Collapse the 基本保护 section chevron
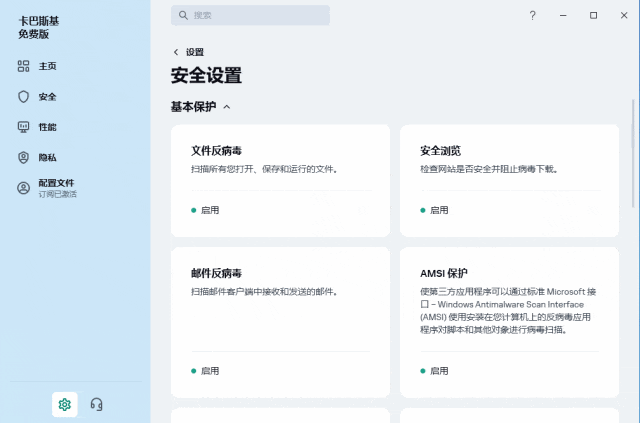 click(x=227, y=107)
